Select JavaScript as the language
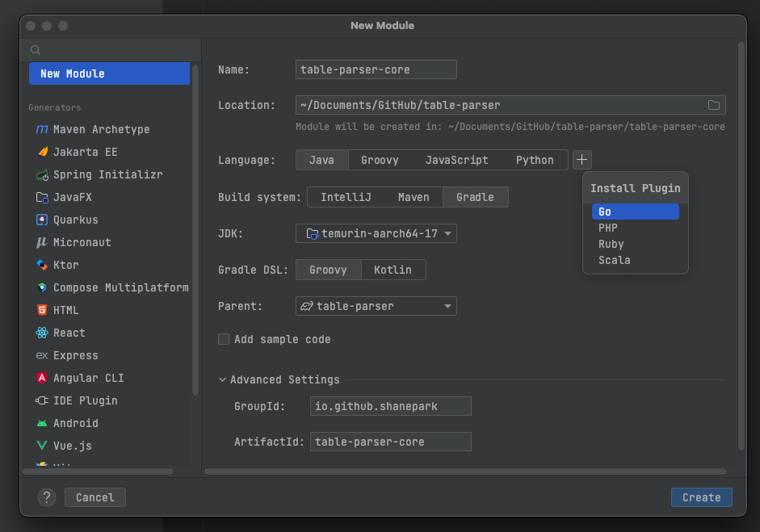This screenshot has height=532, width=760. click(x=456, y=160)
